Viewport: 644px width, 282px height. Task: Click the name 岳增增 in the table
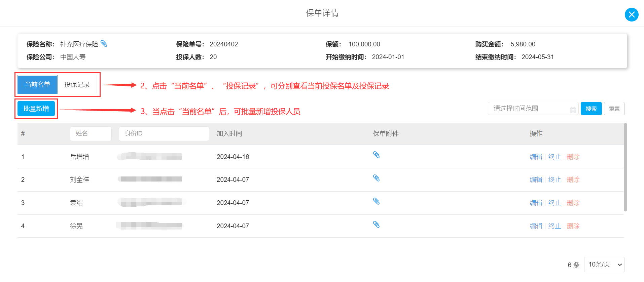79,157
